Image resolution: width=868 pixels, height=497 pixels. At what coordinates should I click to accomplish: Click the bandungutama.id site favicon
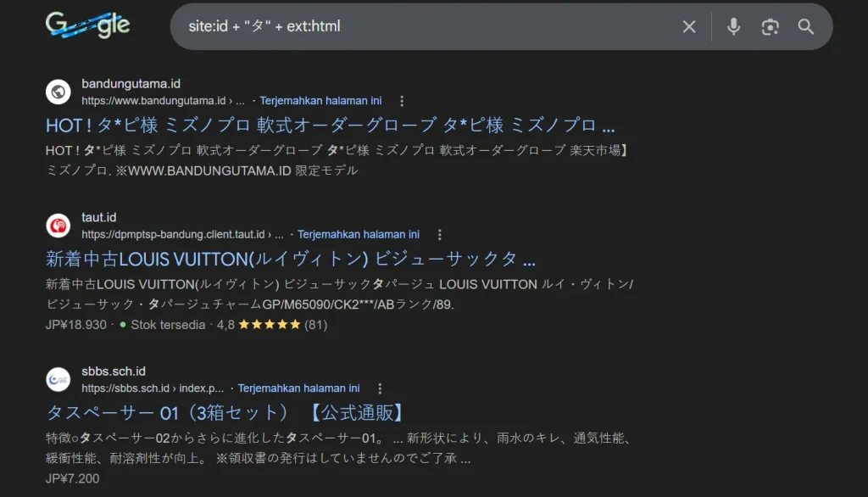click(x=58, y=91)
